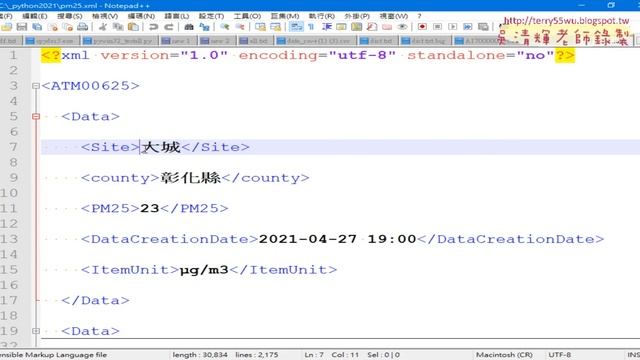The width and height of the screenshot is (640, 360).
Task: Click the Site value 大城
Action: click(161, 147)
